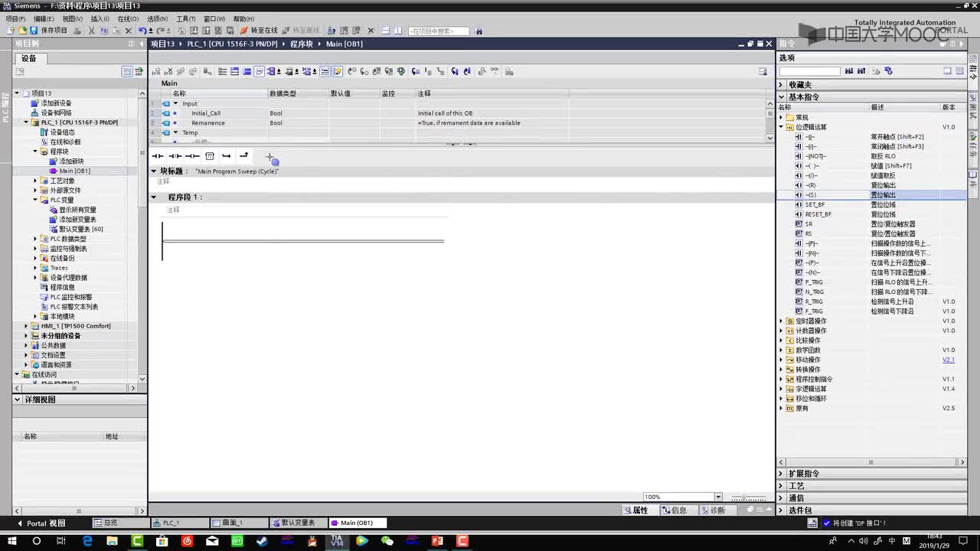Click the 块标题 block title collapse arrow

click(x=154, y=171)
